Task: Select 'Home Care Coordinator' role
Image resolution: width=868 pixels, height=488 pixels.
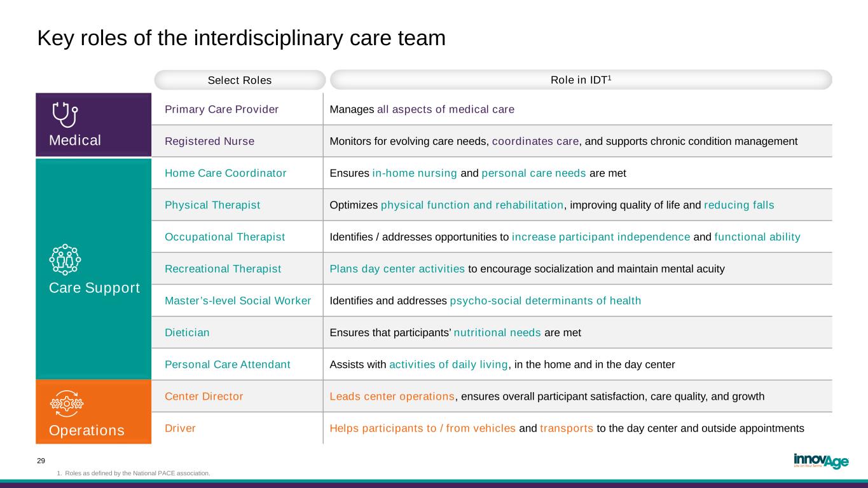Action: click(x=226, y=173)
